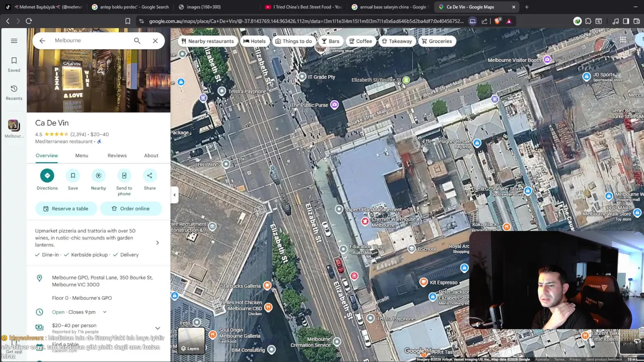This screenshot has height=362, width=644.
Task: Select the Takeaway filter chip
Action: [x=396, y=41]
